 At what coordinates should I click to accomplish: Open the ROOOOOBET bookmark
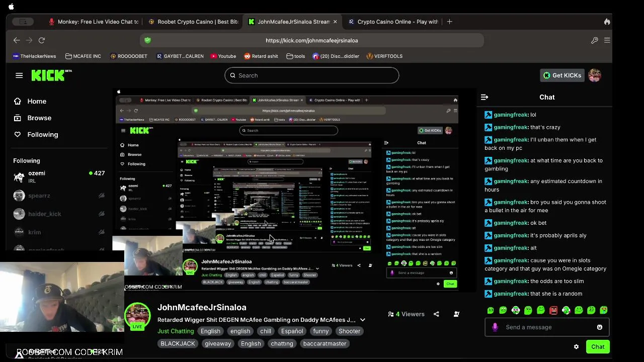(129, 56)
